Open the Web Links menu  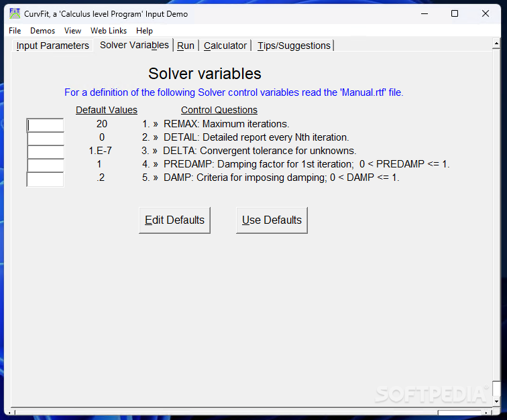click(x=109, y=31)
